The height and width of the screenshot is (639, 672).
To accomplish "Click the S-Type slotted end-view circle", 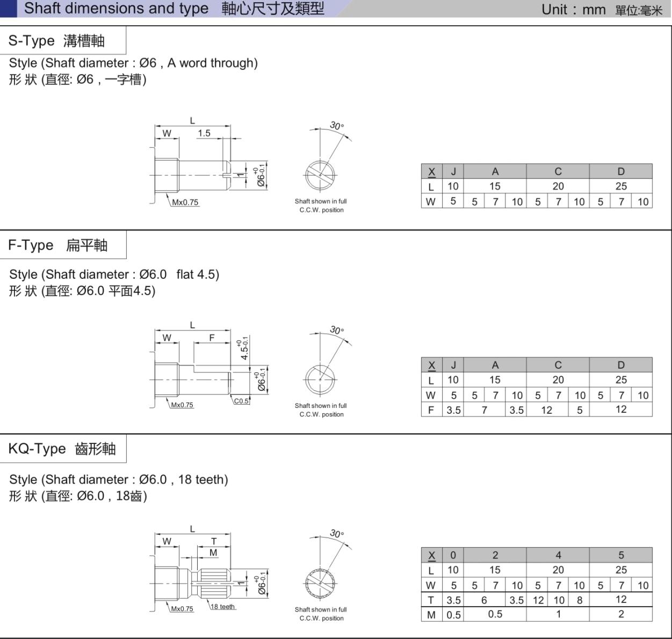I will (x=321, y=175).
